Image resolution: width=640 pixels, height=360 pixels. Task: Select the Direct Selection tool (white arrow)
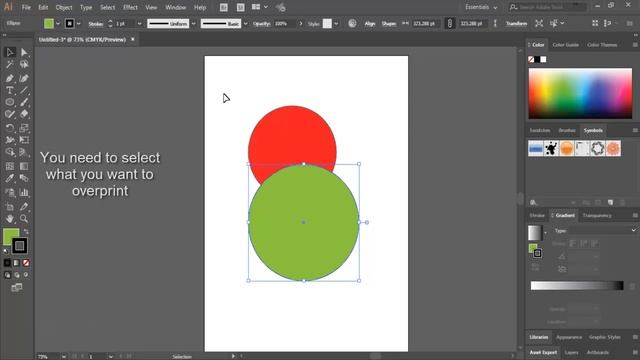click(24, 52)
